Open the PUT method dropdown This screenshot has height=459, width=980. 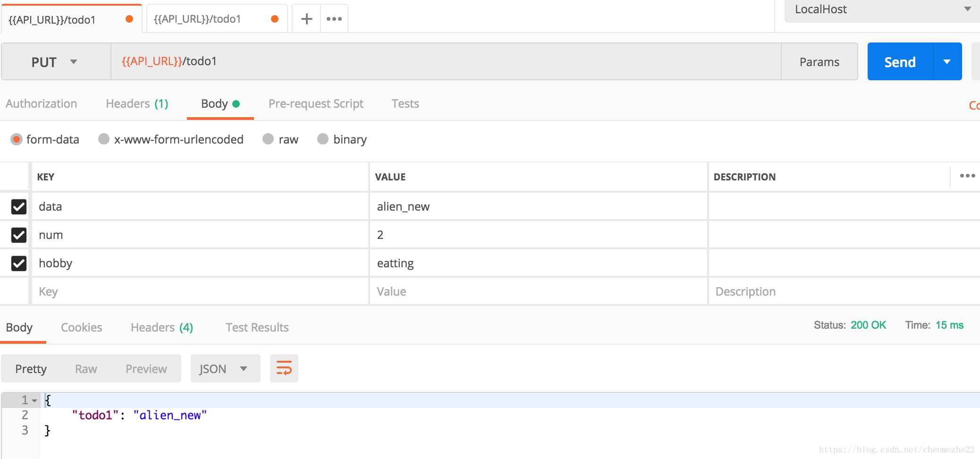point(54,62)
